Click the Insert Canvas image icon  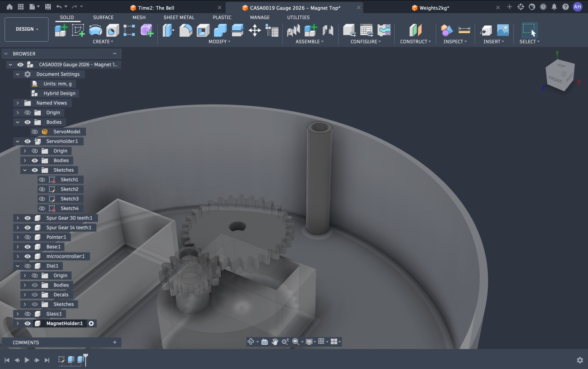tap(503, 30)
